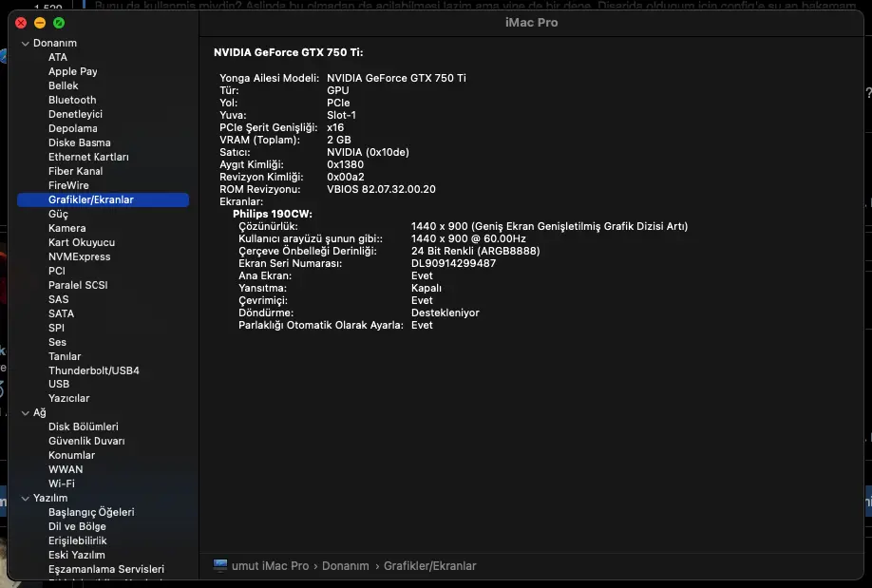Open the Kart Okuyucu entry
The width and height of the screenshot is (872, 588).
(x=82, y=242)
